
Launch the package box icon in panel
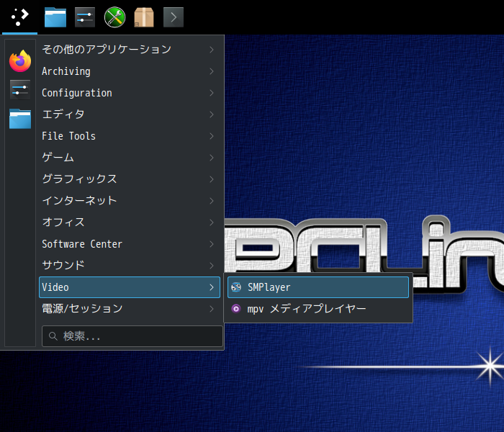point(144,17)
